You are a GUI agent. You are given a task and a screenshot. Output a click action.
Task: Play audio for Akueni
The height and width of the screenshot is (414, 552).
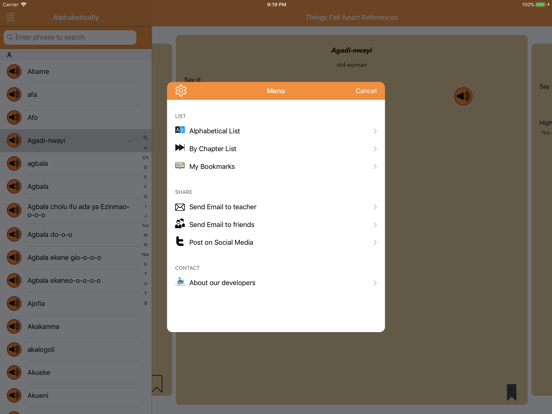tap(14, 395)
